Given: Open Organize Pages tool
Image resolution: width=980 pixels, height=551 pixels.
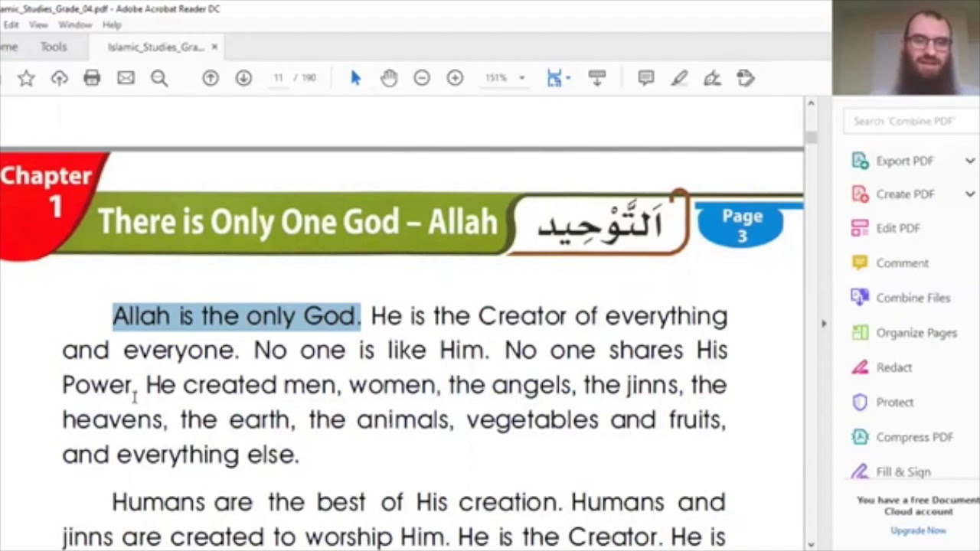Looking at the screenshot, I should click(904, 333).
